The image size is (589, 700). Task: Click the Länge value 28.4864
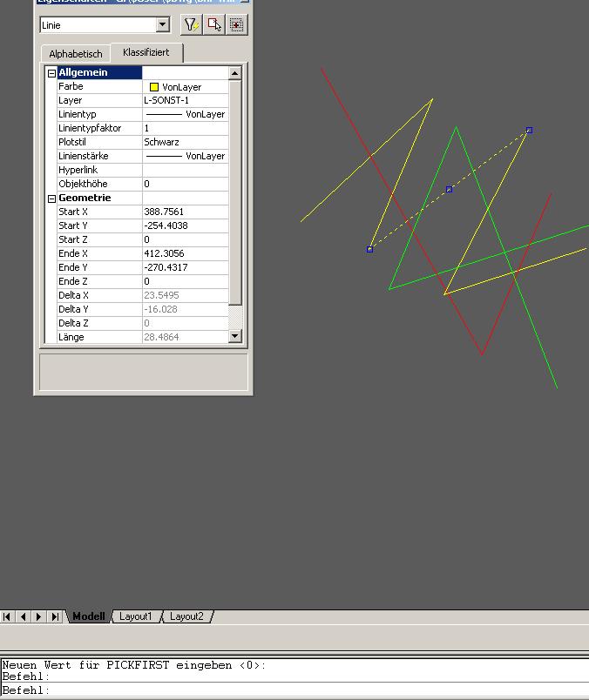(x=185, y=337)
